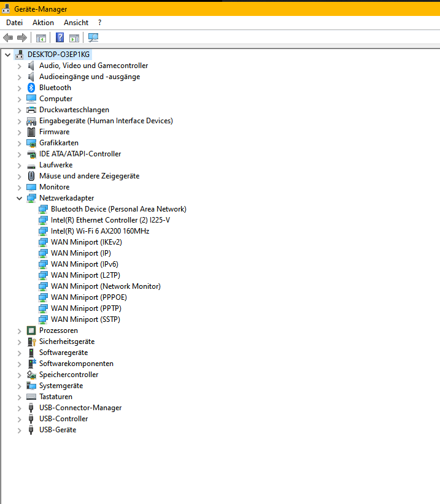Click the Firmware chip icon
The width and height of the screenshot is (440, 504).
31,132
